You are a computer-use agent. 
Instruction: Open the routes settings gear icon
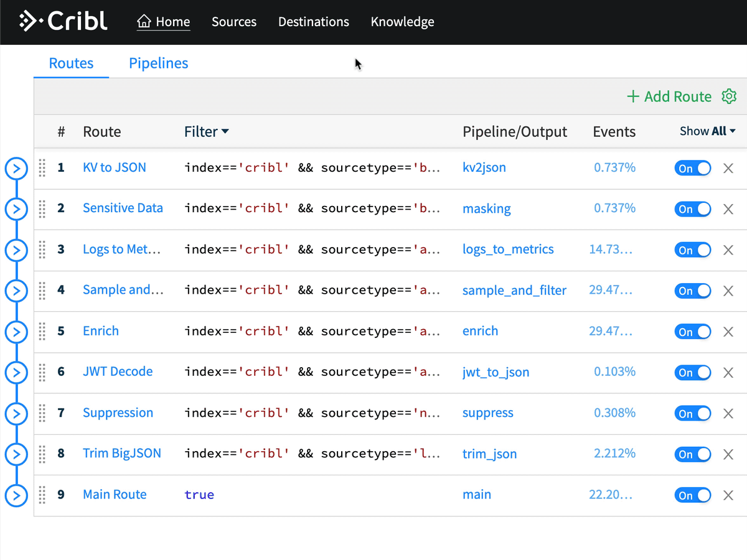pos(729,96)
